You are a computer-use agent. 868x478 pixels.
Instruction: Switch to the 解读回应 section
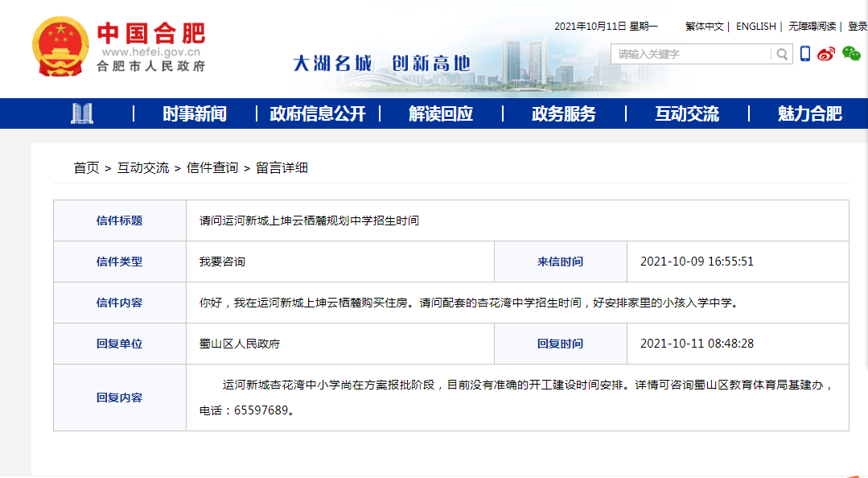(x=443, y=113)
